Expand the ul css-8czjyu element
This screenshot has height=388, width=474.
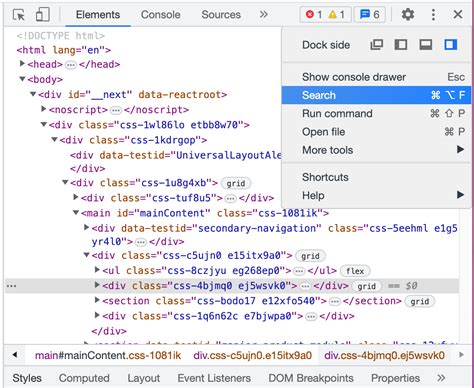pyautogui.click(x=97, y=269)
